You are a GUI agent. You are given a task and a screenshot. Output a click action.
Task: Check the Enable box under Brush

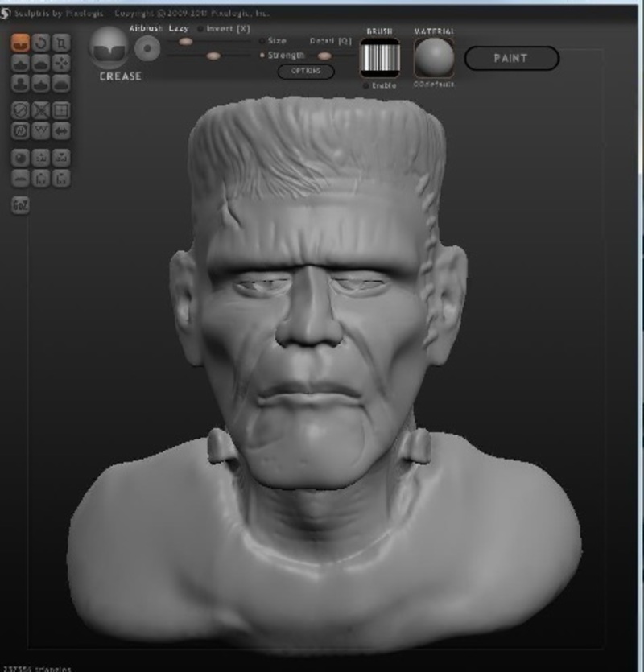pyautogui.click(x=365, y=86)
